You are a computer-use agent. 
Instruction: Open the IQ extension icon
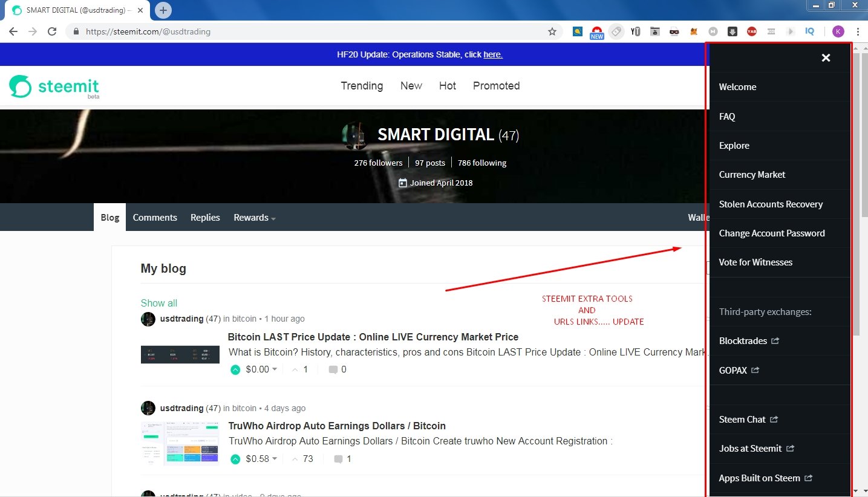coord(810,31)
